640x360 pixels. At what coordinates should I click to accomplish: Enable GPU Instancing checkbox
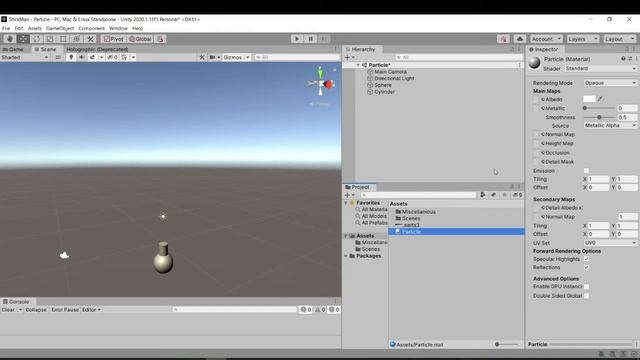tap(586, 287)
